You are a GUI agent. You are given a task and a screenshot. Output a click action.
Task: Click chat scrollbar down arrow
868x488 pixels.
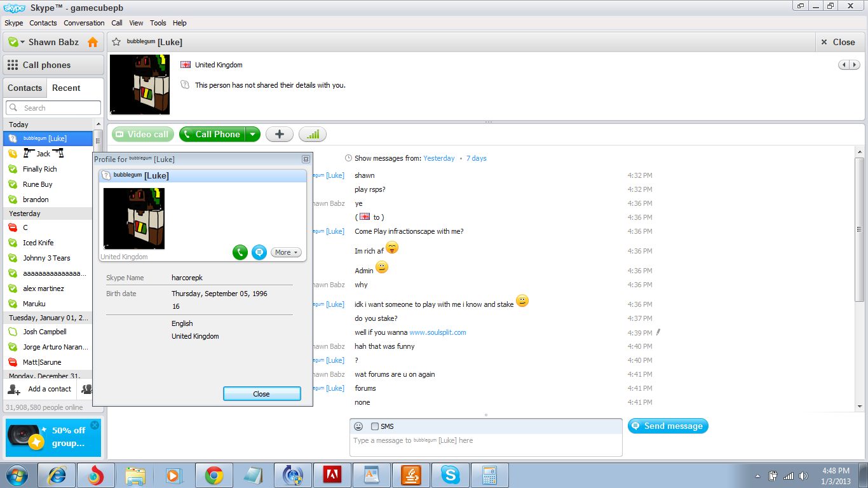[860, 406]
